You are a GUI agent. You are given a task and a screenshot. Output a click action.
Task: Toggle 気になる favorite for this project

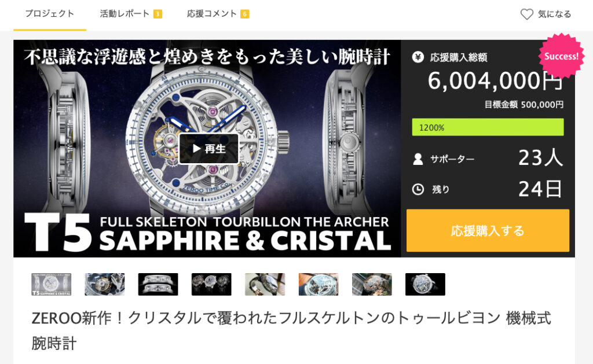(x=546, y=14)
